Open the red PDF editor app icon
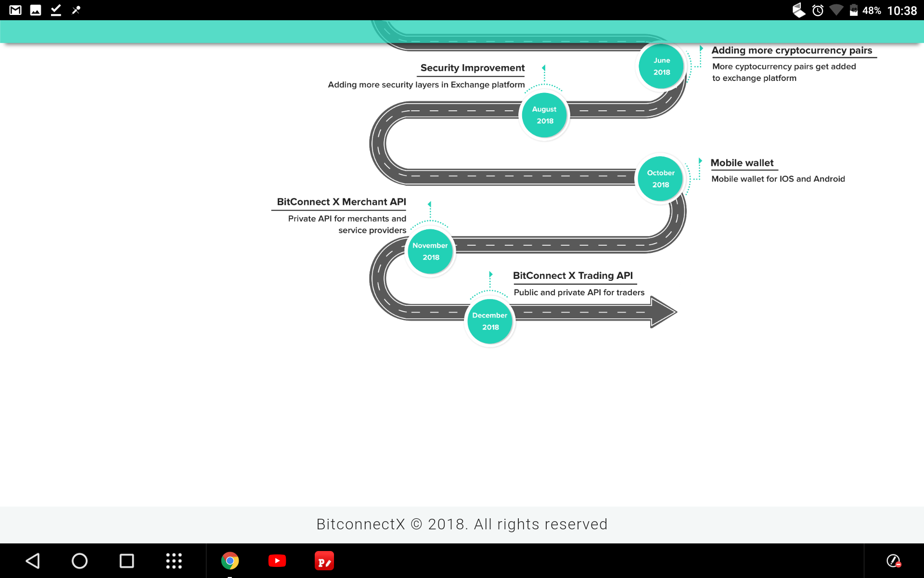The height and width of the screenshot is (578, 924). tap(324, 561)
